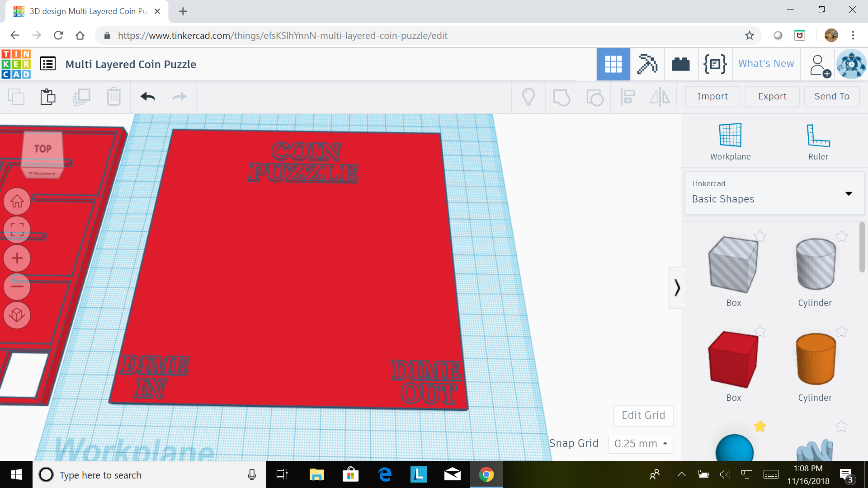Open the What's New link
This screenshot has height=488, width=868.
coord(766,64)
